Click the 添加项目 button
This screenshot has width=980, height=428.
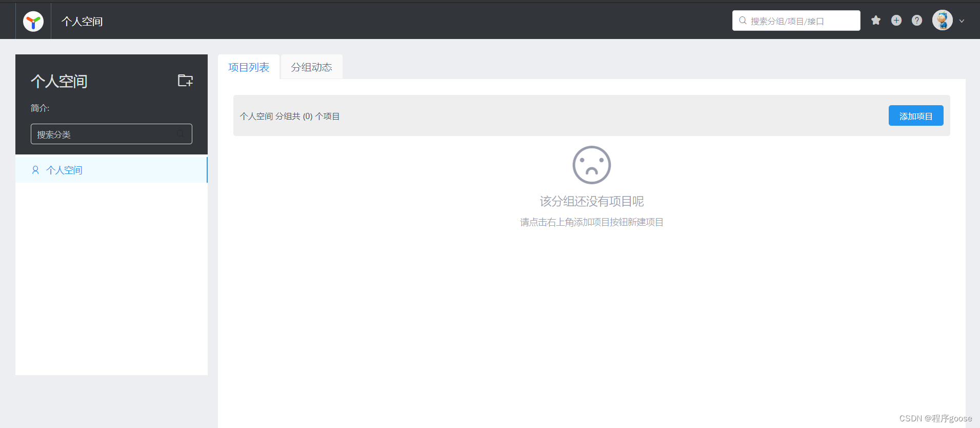916,115
